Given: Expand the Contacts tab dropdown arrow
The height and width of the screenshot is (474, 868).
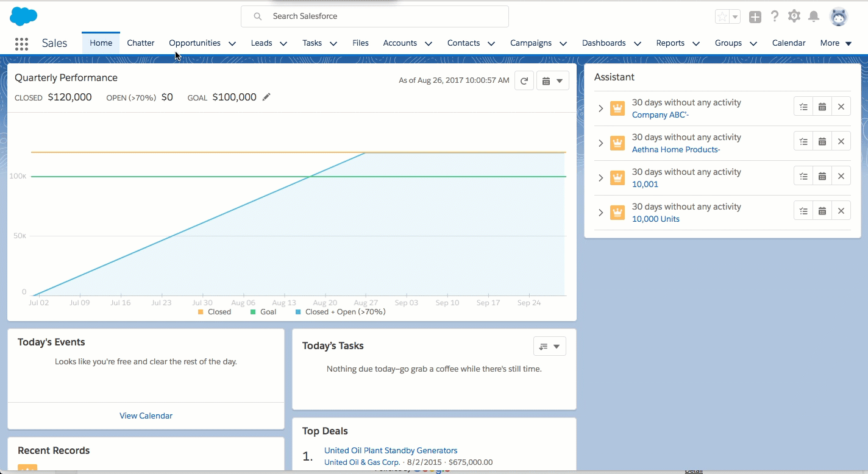Looking at the screenshot, I should (491, 44).
